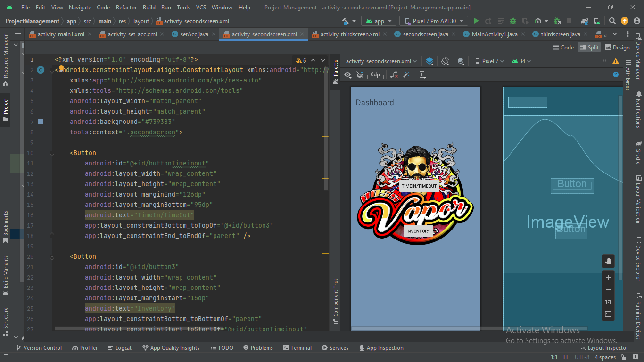
Task: Click the Sync Project with Gradle icon
Action: pos(585,21)
